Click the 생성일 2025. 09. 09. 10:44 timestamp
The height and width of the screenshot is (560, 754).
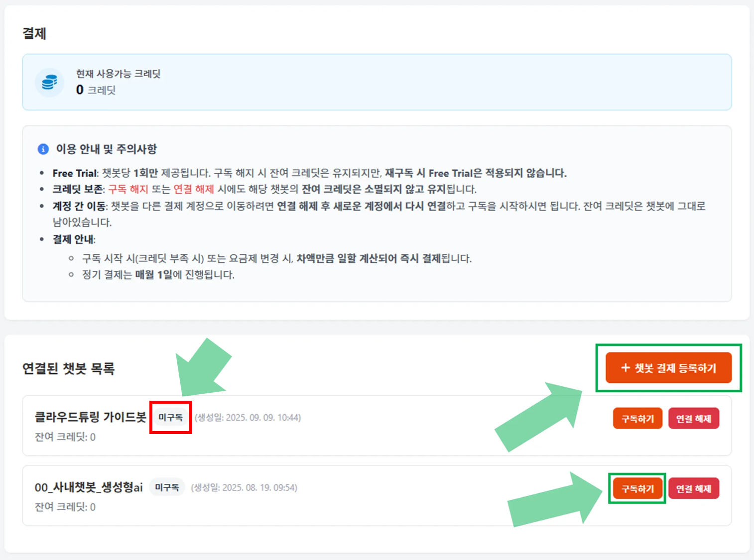(248, 418)
